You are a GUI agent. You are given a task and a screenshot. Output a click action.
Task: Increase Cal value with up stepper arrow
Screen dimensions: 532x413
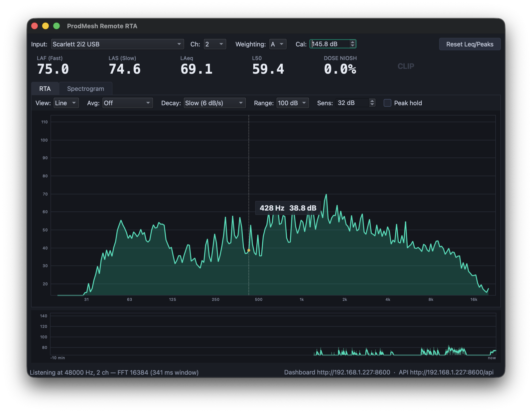[352, 42]
